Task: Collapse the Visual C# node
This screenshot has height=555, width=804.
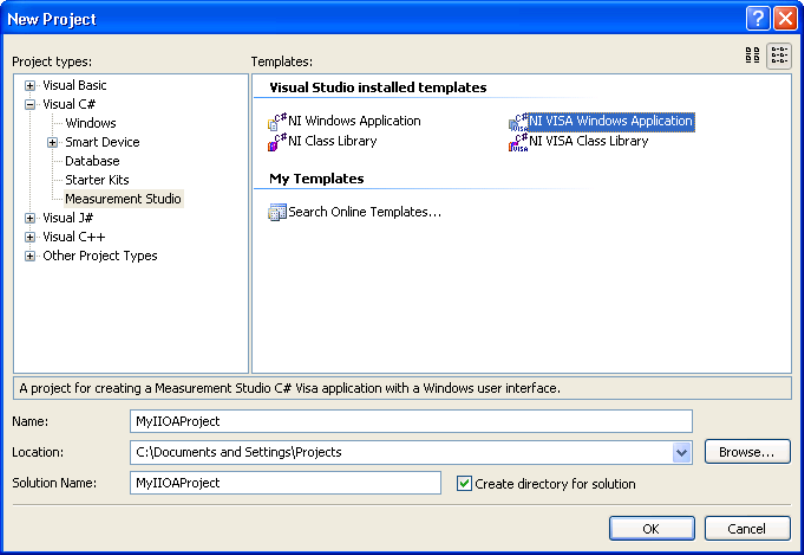Action: coord(30,105)
